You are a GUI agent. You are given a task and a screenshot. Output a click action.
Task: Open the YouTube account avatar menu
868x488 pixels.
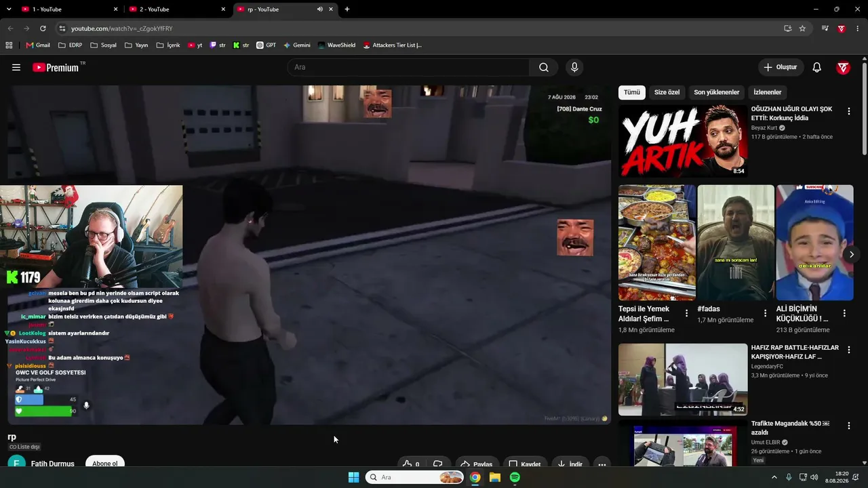click(x=844, y=67)
